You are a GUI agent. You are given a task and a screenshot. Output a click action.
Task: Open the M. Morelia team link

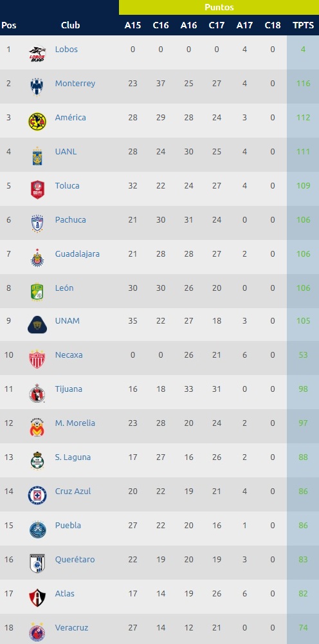point(75,423)
